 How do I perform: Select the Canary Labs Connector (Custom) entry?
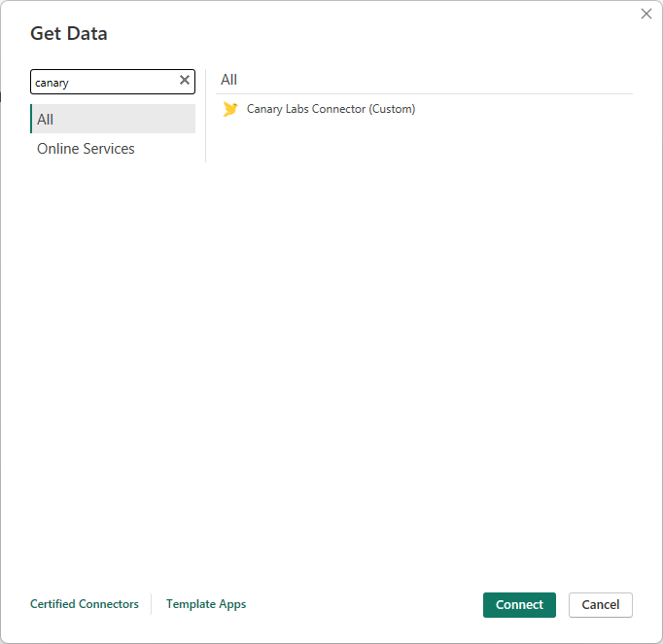point(331,109)
